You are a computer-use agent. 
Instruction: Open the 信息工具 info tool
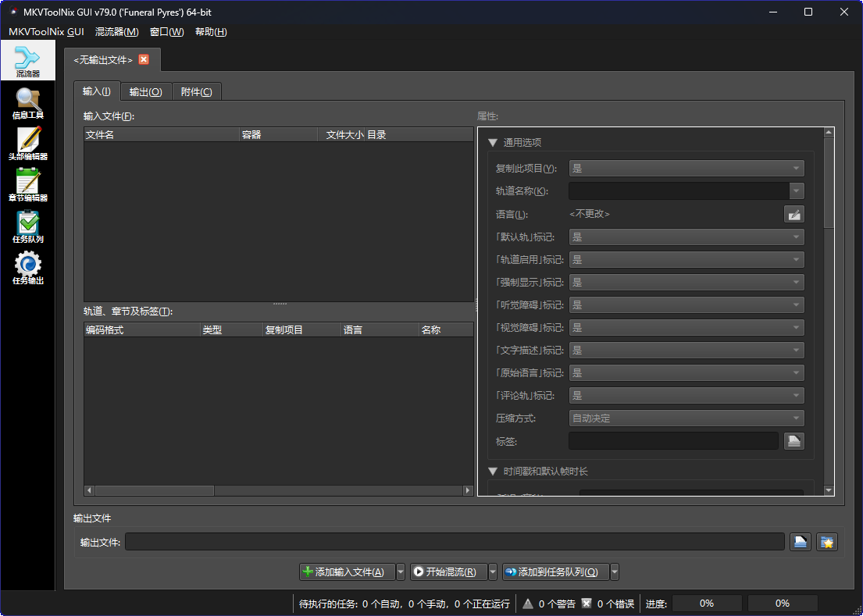pos(27,103)
